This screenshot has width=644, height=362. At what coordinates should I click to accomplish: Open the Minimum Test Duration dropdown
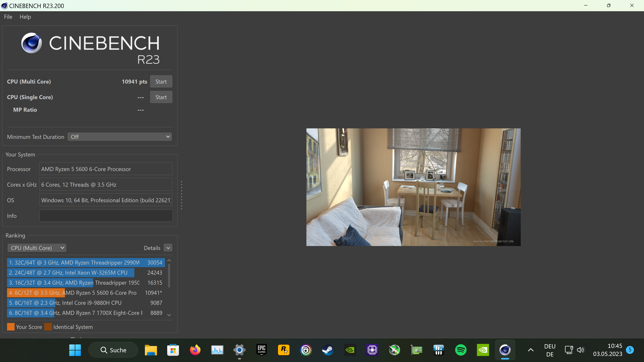coord(120,137)
